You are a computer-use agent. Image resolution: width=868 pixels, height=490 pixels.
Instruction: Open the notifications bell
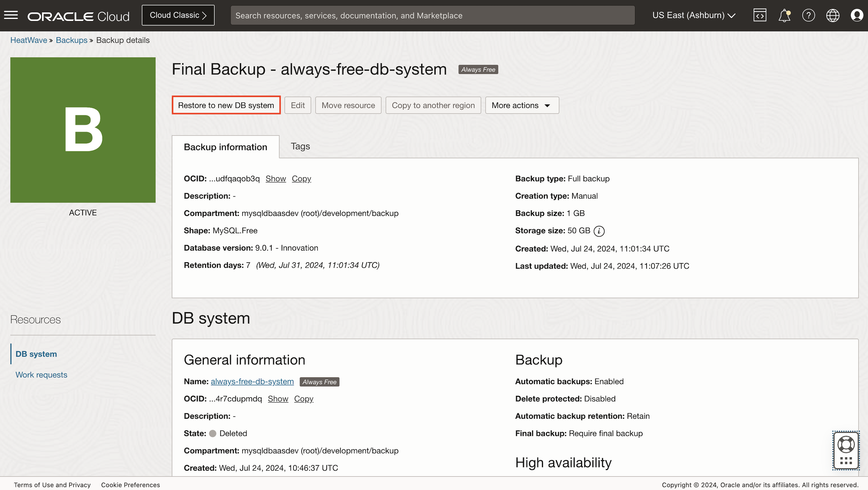[x=784, y=15]
